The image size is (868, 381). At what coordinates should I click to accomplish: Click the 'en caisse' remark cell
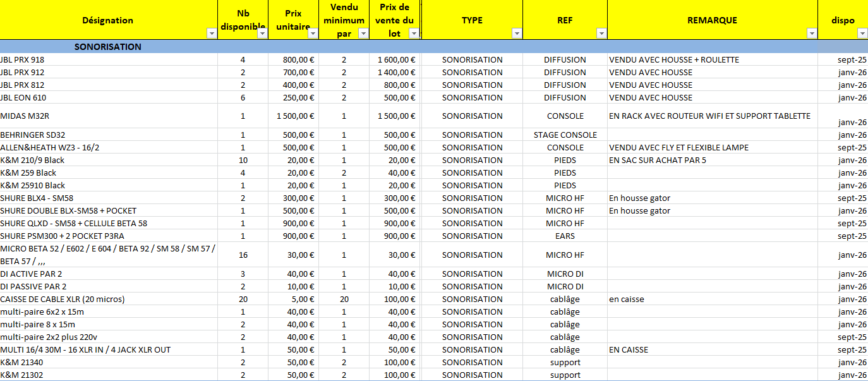(x=712, y=299)
